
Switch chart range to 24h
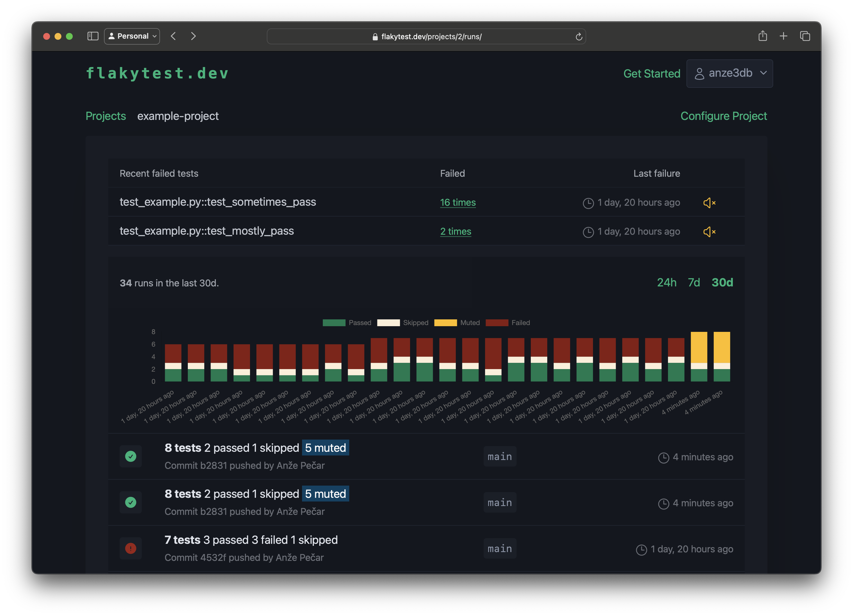point(666,282)
